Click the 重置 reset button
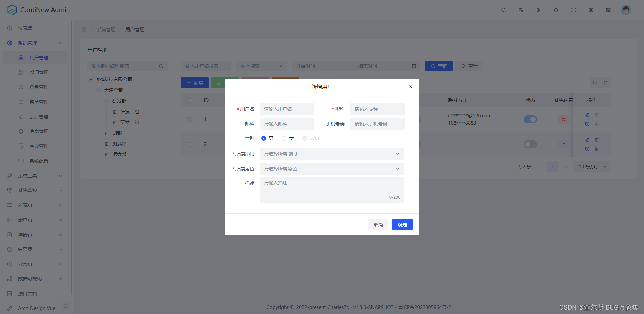Image resolution: width=644 pixels, height=314 pixels. coord(469,66)
